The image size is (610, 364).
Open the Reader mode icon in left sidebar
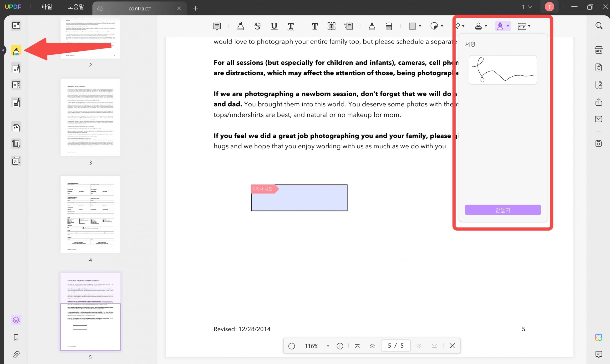[16, 25]
